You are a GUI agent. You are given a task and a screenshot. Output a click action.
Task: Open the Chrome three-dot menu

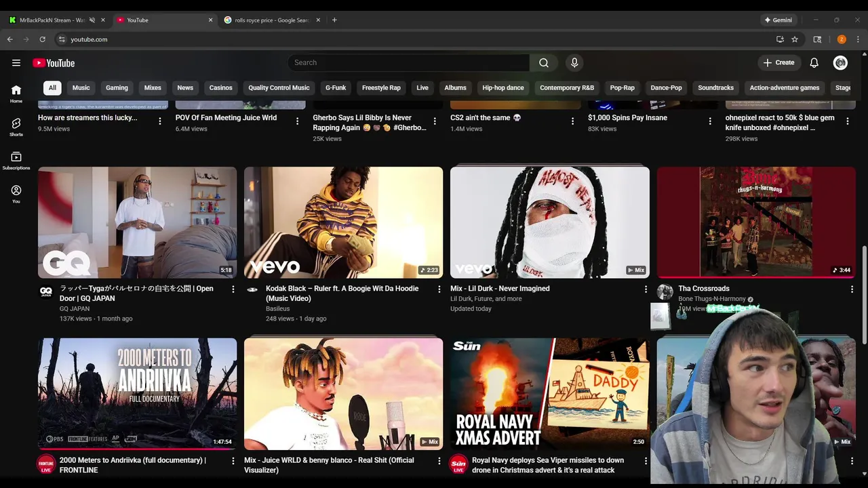858,39
